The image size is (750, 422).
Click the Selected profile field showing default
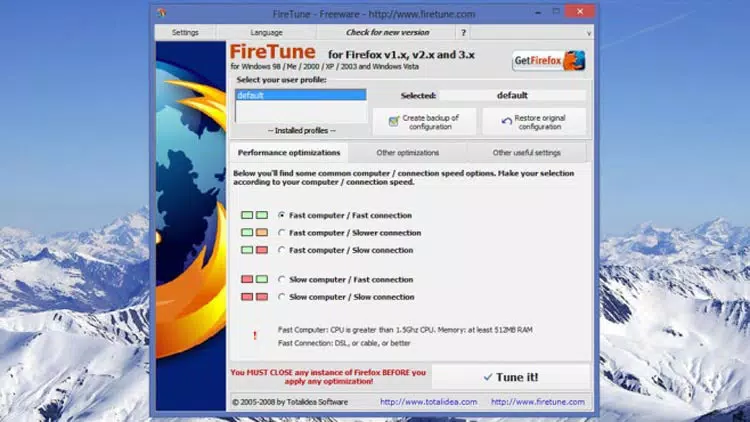pos(512,95)
